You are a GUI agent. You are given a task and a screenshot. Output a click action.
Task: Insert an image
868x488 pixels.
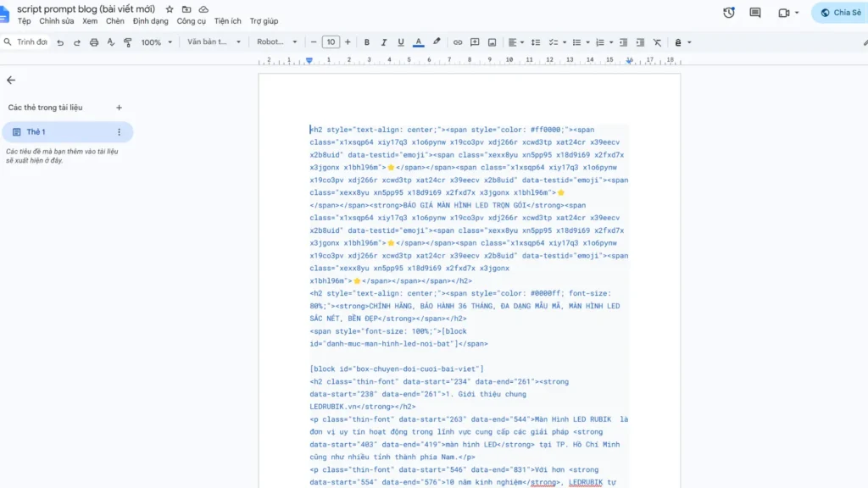point(492,42)
